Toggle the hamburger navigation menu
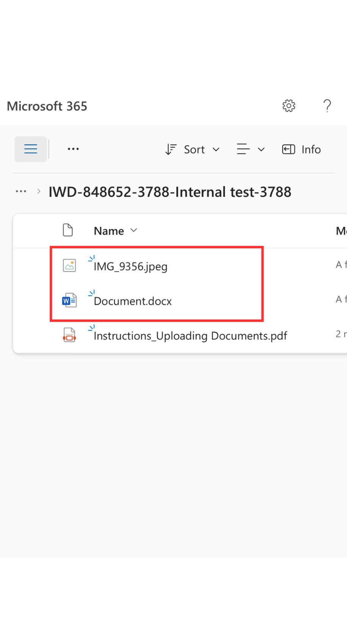 coord(31,149)
